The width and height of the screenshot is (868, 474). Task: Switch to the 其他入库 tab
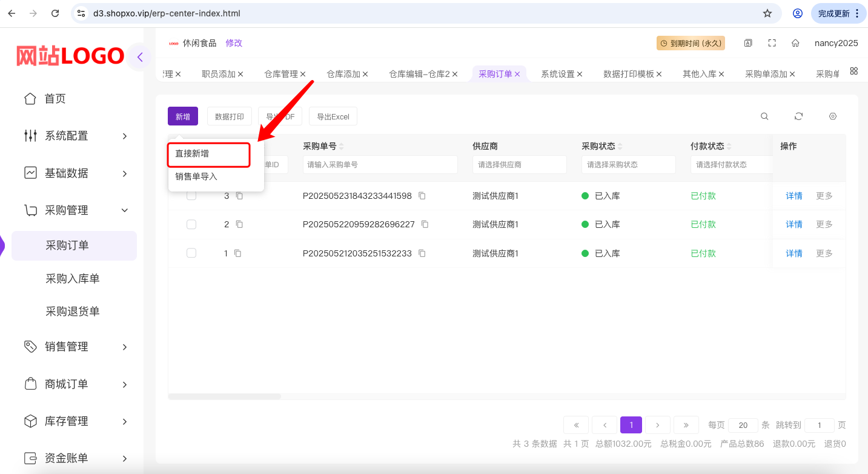click(700, 74)
